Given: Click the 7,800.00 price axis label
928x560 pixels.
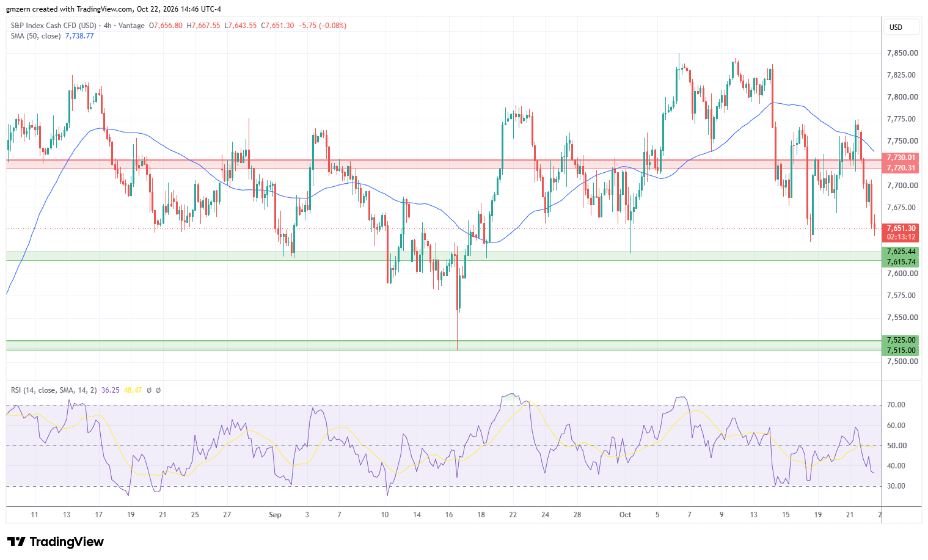Looking at the screenshot, I should [x=902, y=97].
